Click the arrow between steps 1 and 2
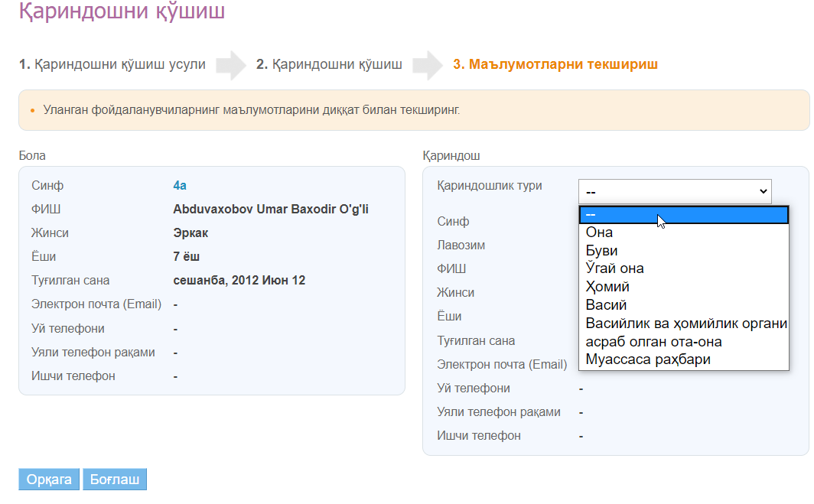Screen dimensions: 814x504 231,66
